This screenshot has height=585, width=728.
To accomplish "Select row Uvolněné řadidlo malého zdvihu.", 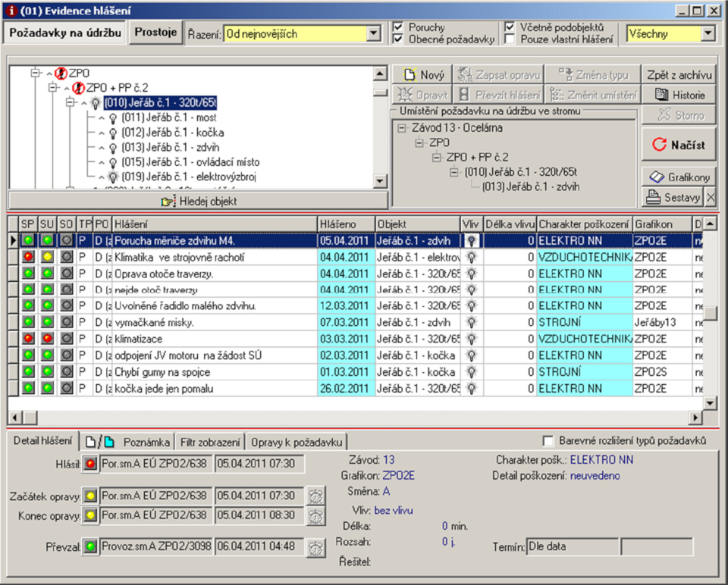I will pos(356,305).
